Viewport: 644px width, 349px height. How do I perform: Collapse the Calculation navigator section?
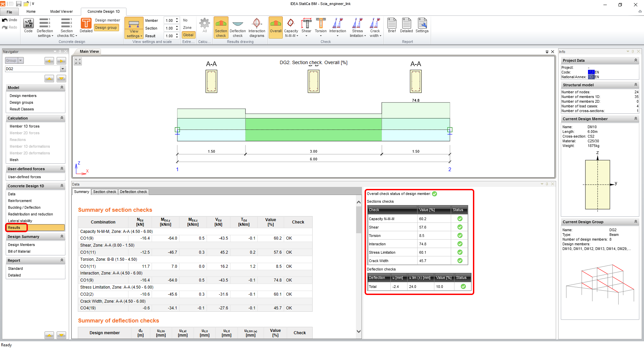click(62, 118)
